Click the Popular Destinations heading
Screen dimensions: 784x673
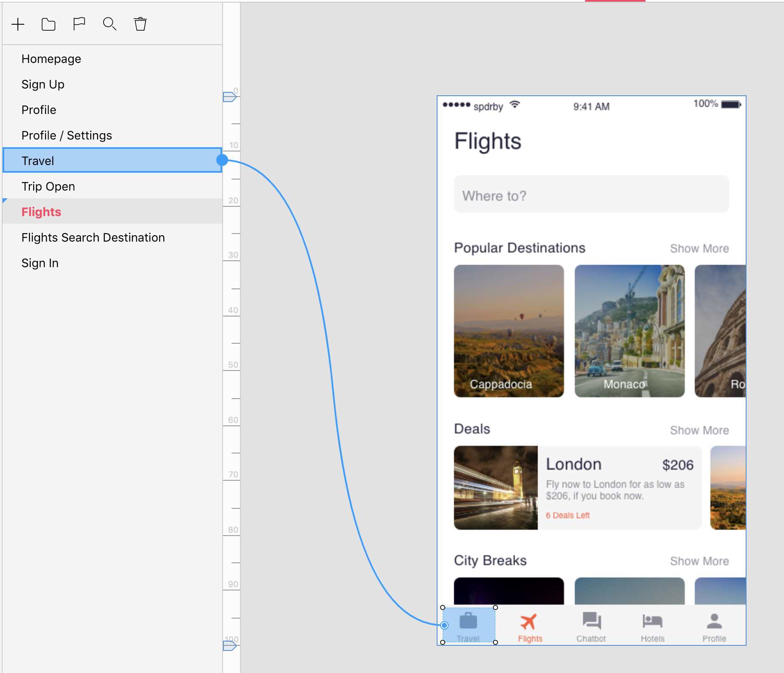pyautogui.click(x=520, y=248)
